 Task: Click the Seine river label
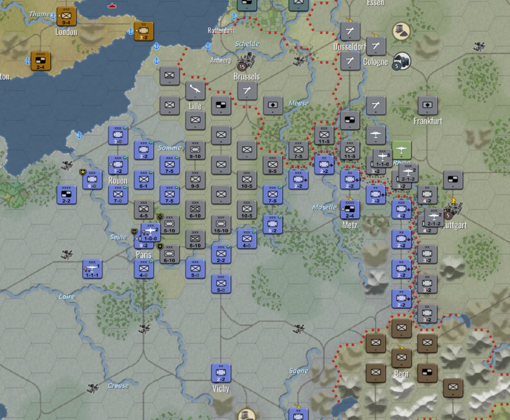[x=118, y=237]
